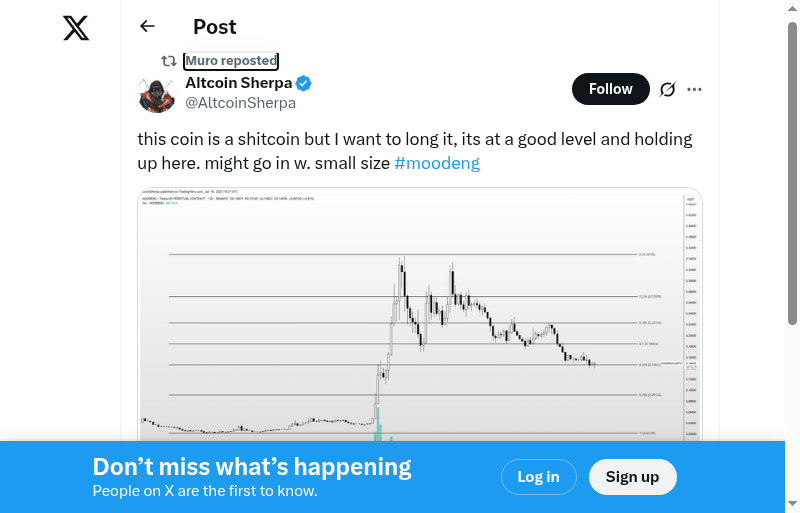Viewport: 800px width, 513px height.
Task: Open the #moodeng hashtag
Action: (x=437, y=163)
